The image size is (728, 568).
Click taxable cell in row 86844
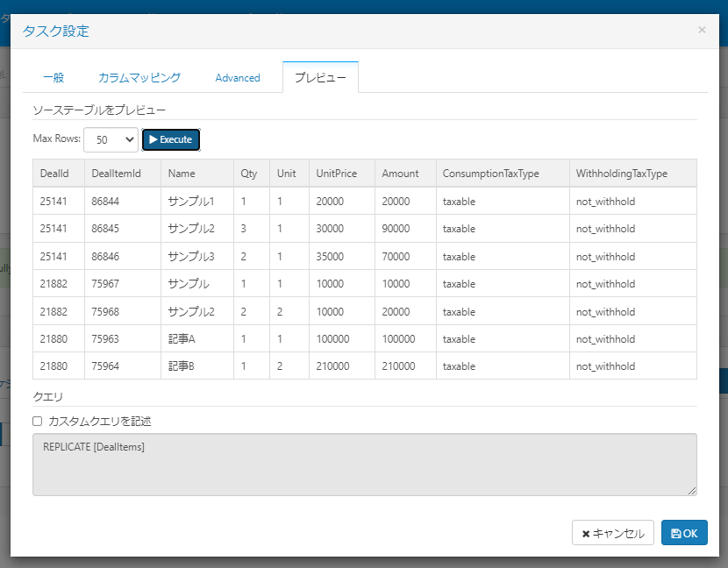[x=503, y=201]
